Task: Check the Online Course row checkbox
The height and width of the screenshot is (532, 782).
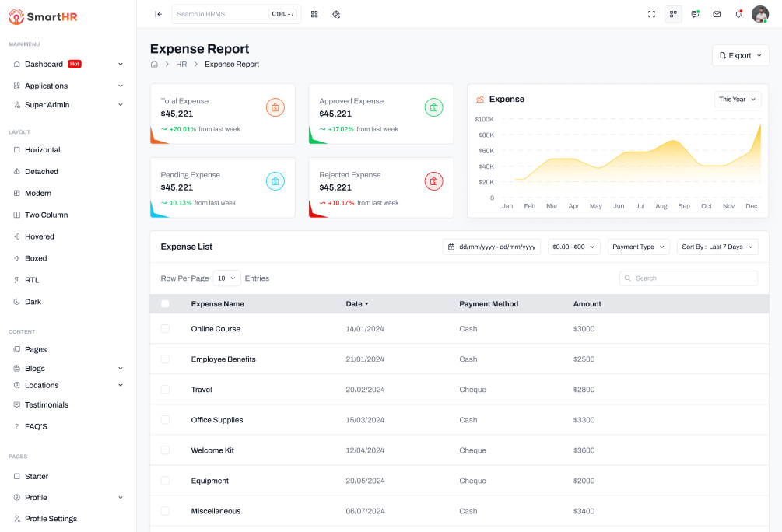Action: (165, 329)
